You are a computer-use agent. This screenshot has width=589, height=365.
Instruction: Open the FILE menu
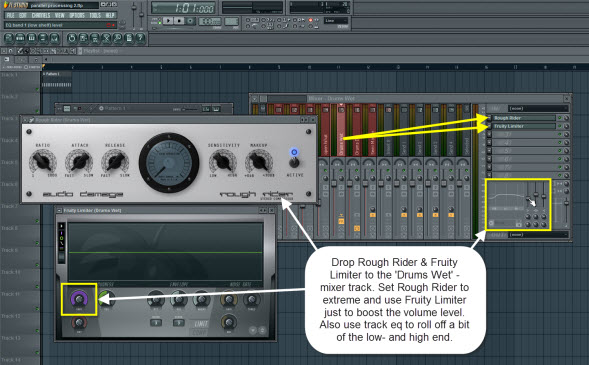pos(10,15)
